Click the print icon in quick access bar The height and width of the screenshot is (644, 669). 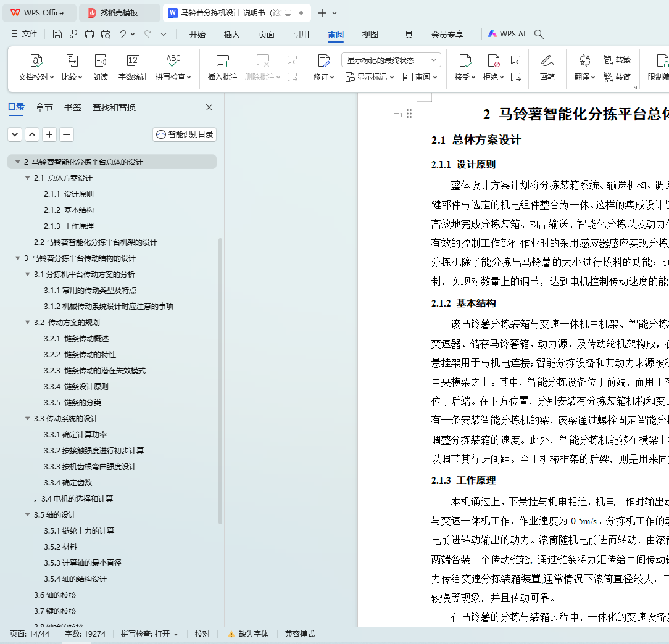click(x=89, y=35)
